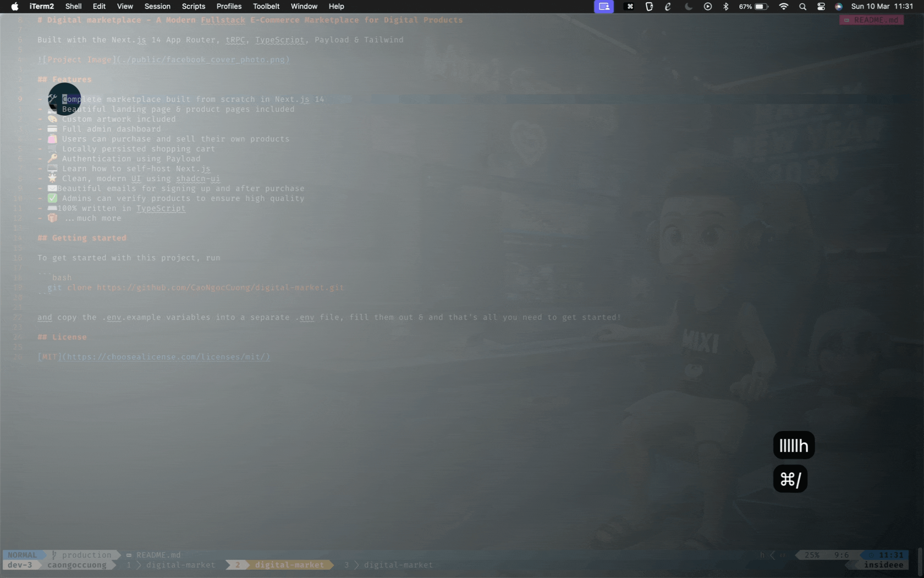Select the README.md buffer tab at top right
924x578 pixels.
coord(872,20)
